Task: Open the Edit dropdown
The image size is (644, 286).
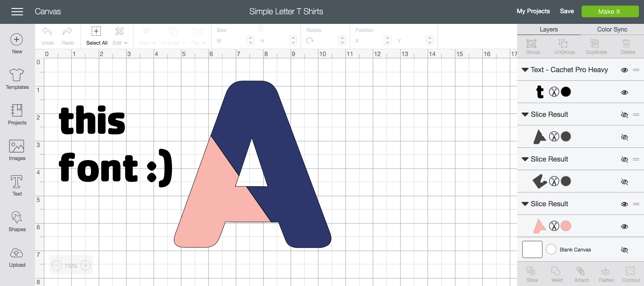Action: (x=120, y=43)
